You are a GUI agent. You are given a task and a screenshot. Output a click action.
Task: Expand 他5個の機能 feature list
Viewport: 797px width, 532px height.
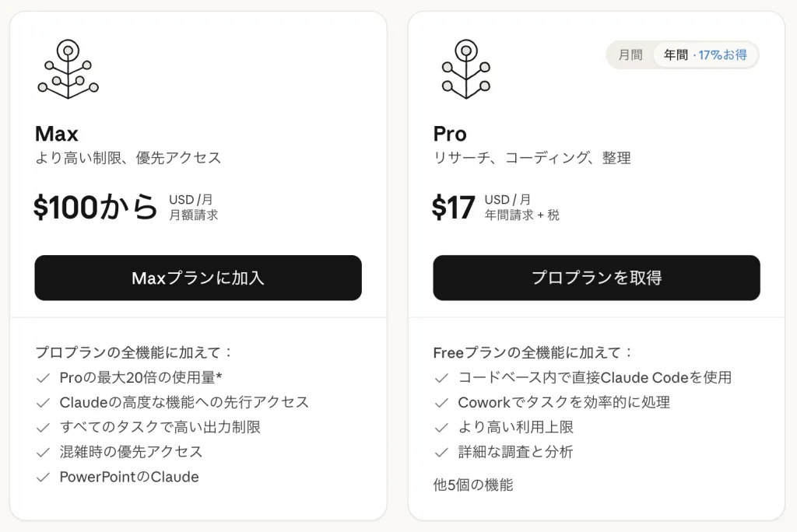[472, 485]
